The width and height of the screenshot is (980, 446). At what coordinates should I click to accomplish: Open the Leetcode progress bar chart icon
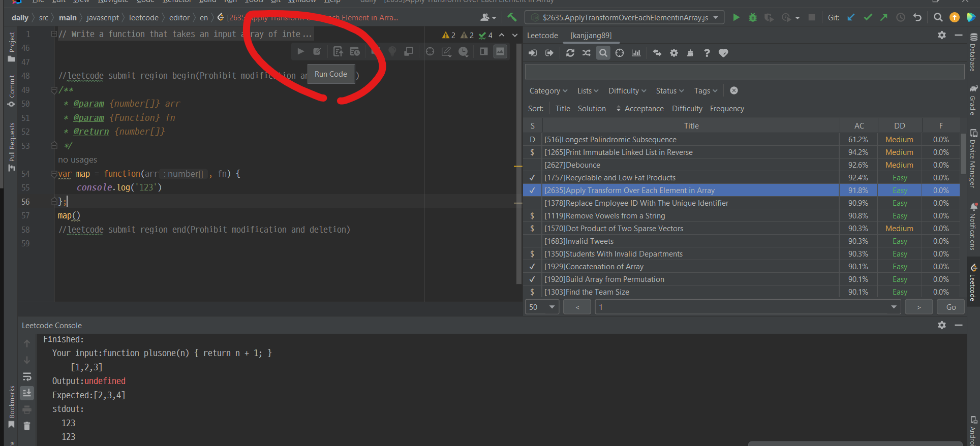coord(636,53)
